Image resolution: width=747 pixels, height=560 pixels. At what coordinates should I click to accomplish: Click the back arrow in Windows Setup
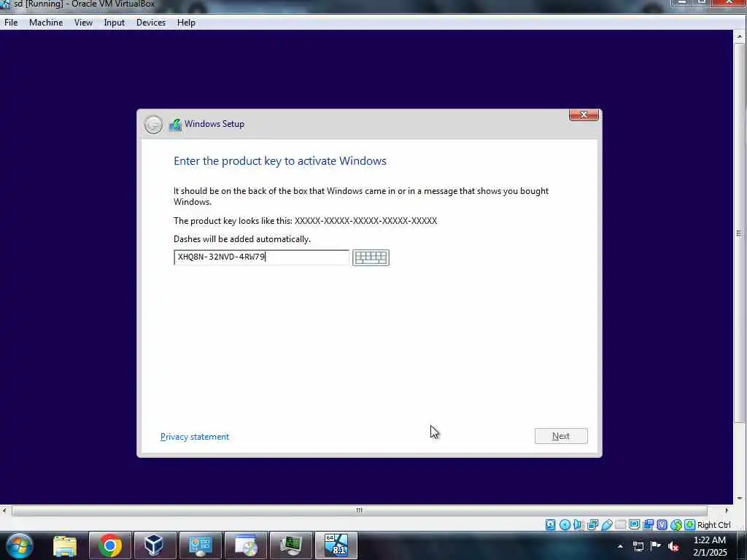coord(153,125)
